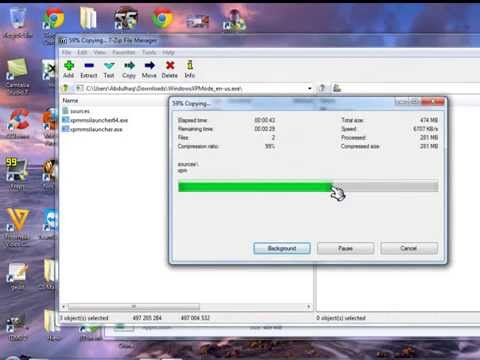Click the Speed label in dialog
This screenshot has width=480, height=360.
click(349, 129)
